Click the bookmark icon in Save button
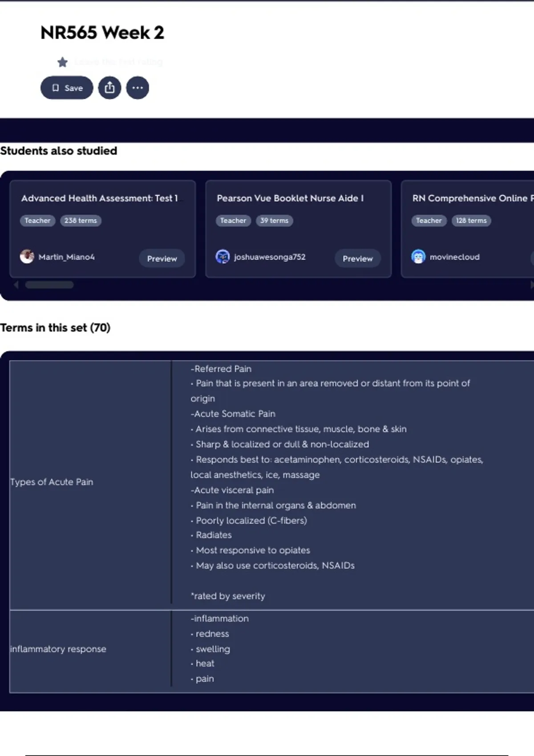This screenshot has width=534, height=756. click(x=55, y=88)
